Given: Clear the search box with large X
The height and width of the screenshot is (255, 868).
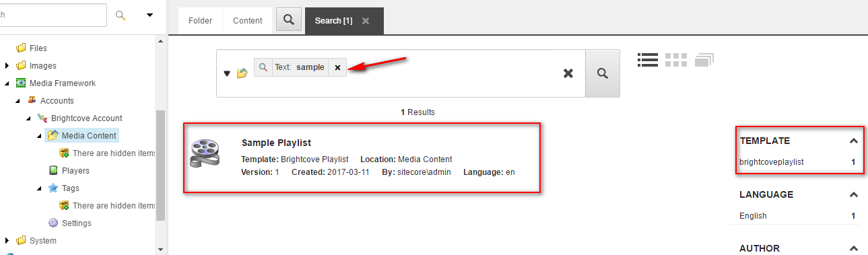Looking at the screenshot, I should click(x=568, y=73).
